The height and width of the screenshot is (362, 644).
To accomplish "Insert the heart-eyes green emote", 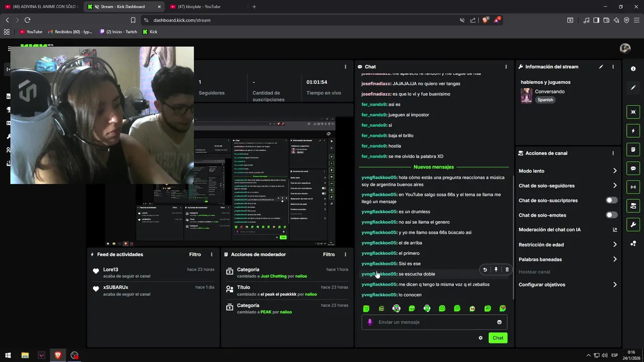I will point(503,308).
